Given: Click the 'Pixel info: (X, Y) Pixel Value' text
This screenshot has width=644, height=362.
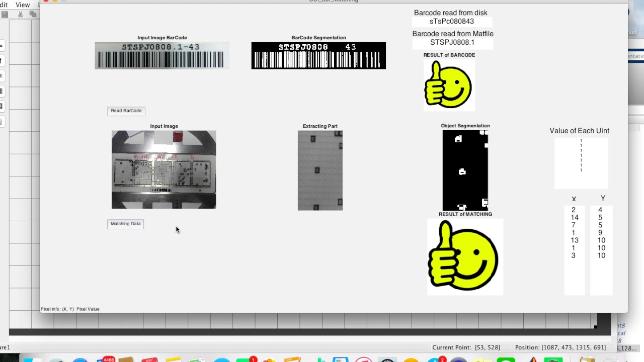Looking at the screenshot, I should (x=70, y=309).
